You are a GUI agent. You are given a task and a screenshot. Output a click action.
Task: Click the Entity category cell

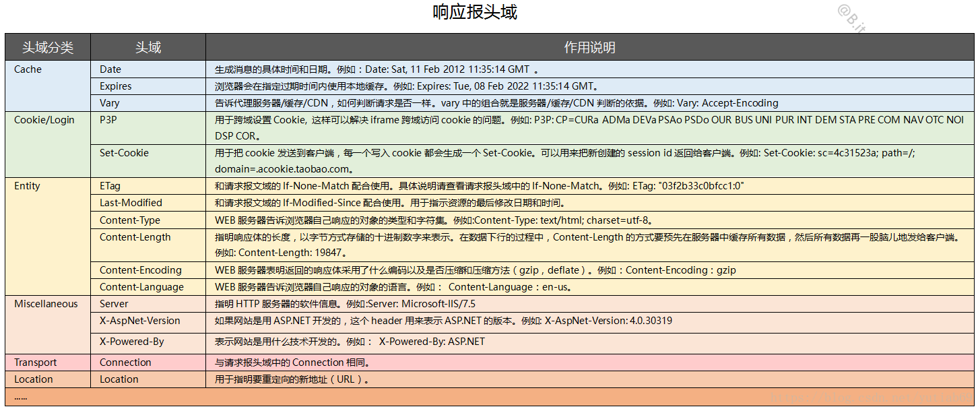48,236
